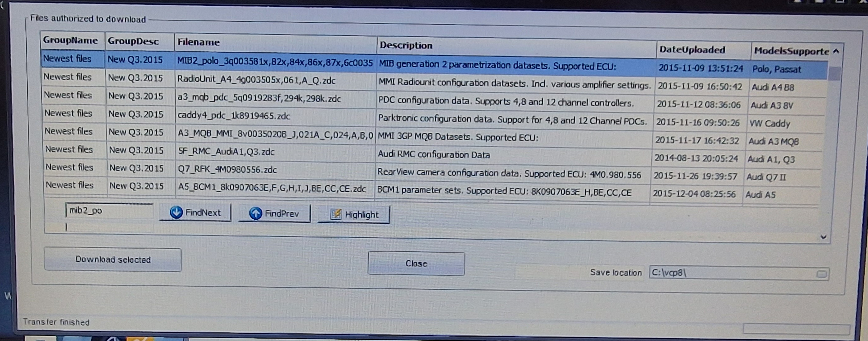Click the browse icon in Save location field
The image size is (868, 341).
click(x=822, y=274)
